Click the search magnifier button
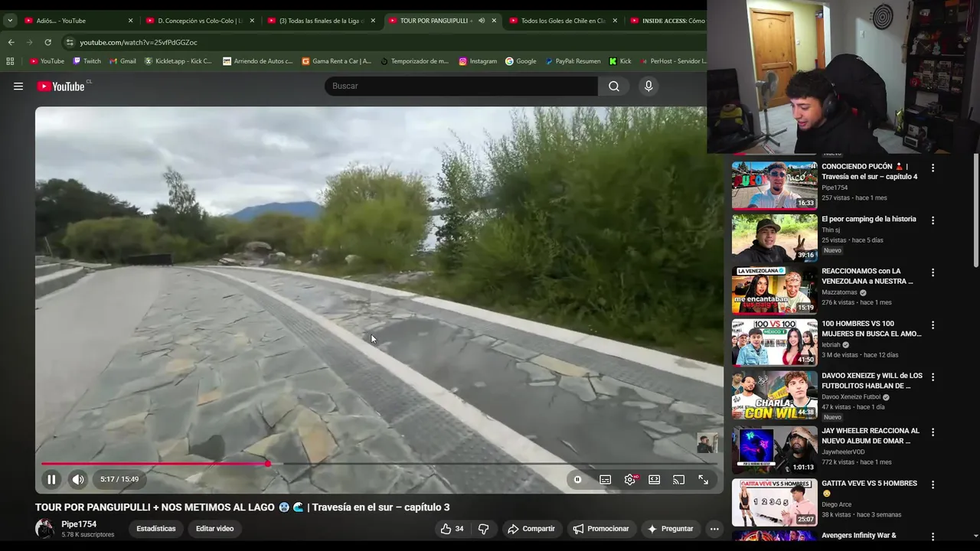The height and width of the screenshot is (551, 980). (x=614, y=86)
